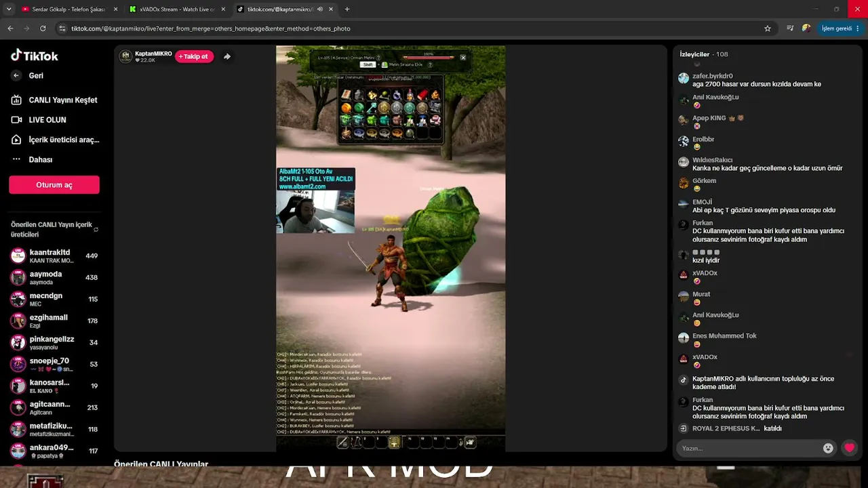Open the tab search dropdown
This screenshot has width=868, height=488.
9,9
